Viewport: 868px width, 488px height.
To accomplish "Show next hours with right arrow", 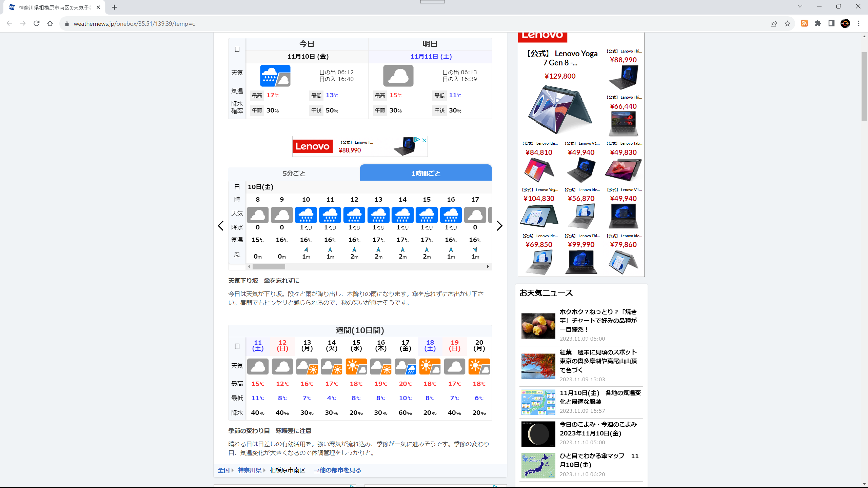I will 499,226.
